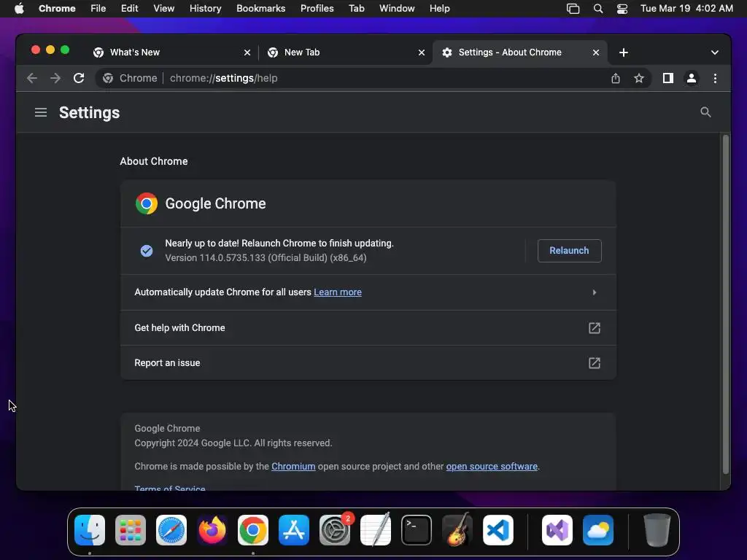The height and width of the screenshot is (560, 747).
Task: Open TextEdit from the dock
Action: pos(376,530)
